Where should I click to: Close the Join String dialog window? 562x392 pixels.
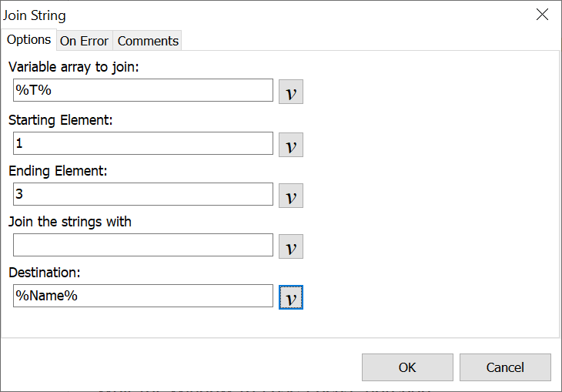pos(542,15)
